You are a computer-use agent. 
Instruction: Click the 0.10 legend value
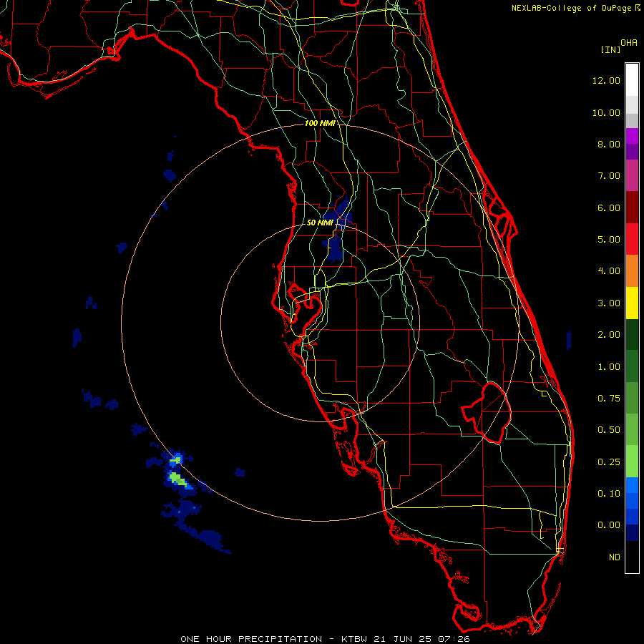(609, 494)
